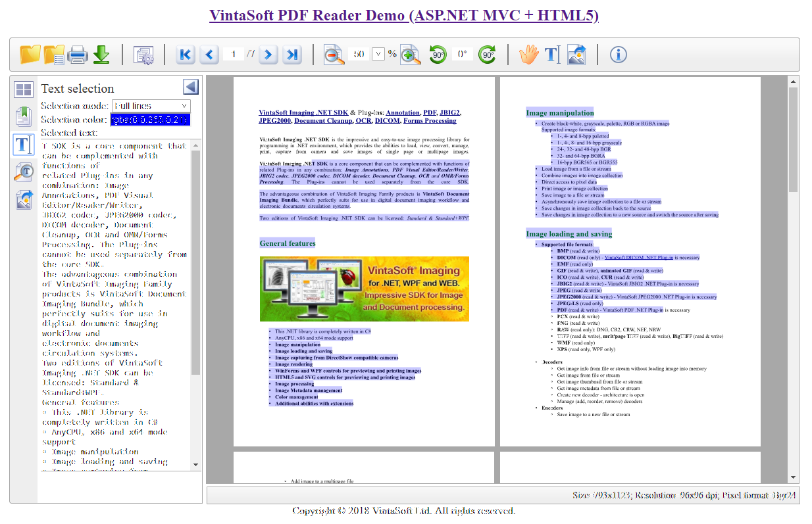Click the "Image manipulation" heading on page two
This screenshot has width=812, height=524.
click(x=560, y=112)
